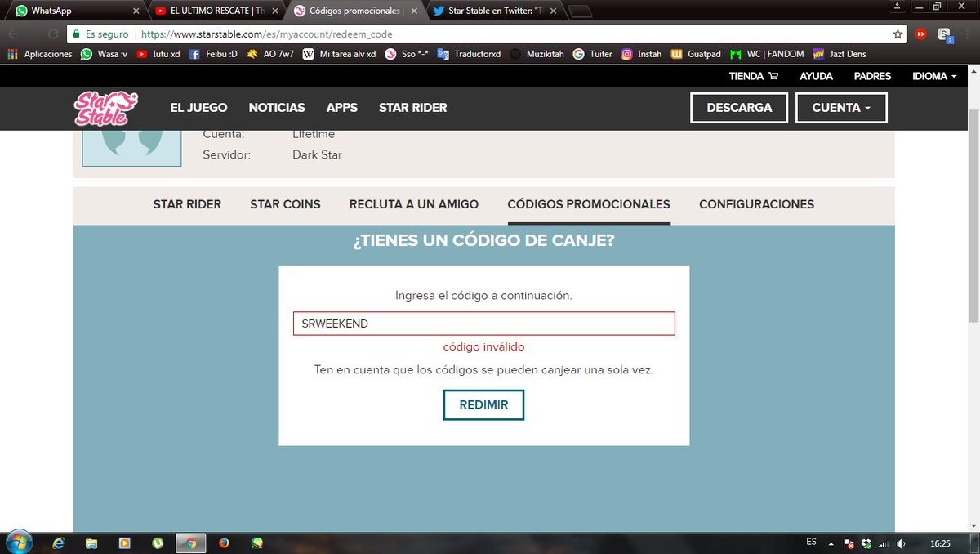Launch Internet Explorer from the taskbar
This screenshot has height=554, width=980.
(59, 543)
